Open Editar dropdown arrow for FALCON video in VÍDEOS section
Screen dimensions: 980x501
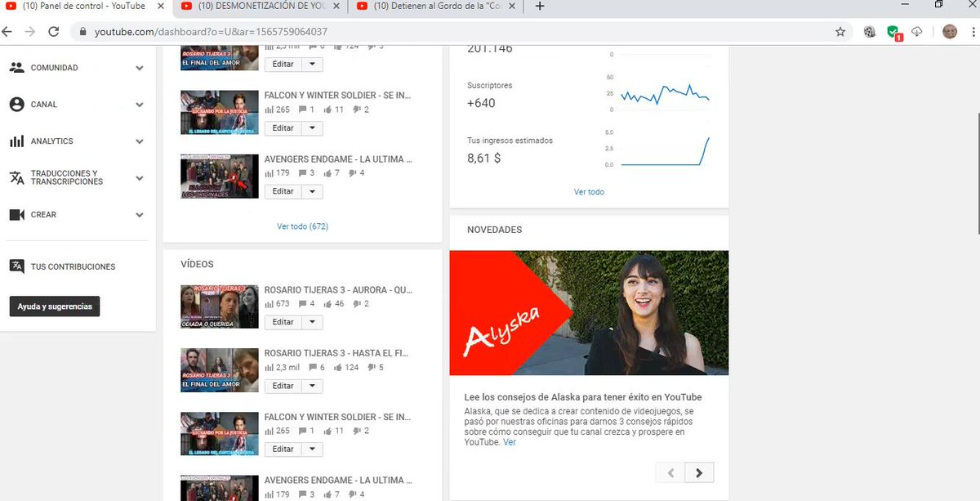(313, 450)
